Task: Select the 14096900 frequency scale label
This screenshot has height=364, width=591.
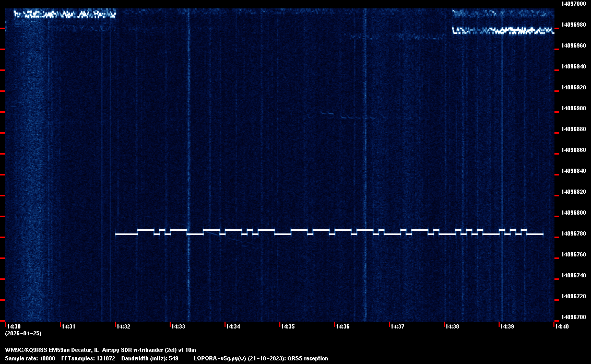Action: tap(573, 108)
